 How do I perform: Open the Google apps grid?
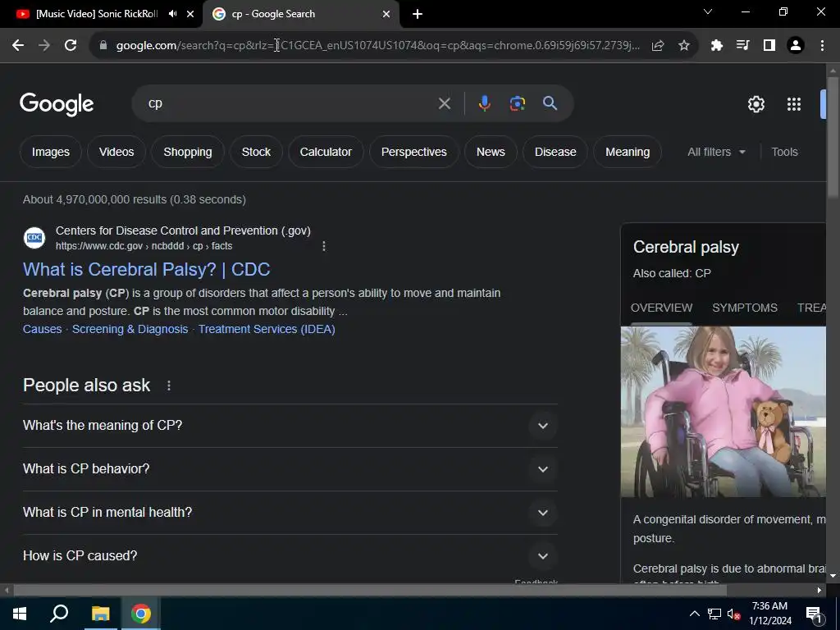(794, 104)
